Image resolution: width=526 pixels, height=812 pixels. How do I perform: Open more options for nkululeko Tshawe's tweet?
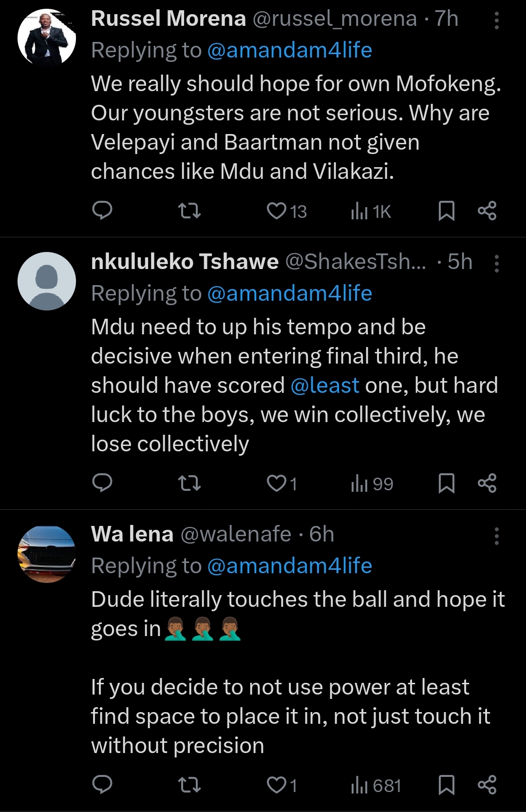pos(496,264)
